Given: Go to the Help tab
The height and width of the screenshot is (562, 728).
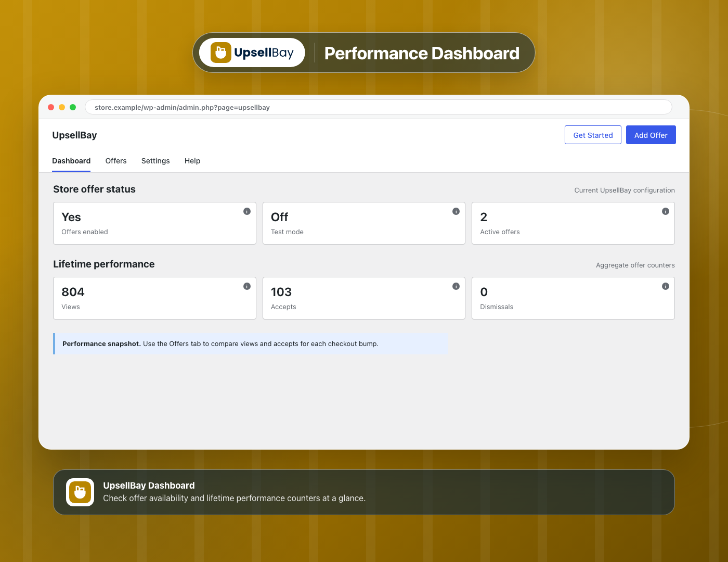Looking at the screenshot, I should coord(192,161).
